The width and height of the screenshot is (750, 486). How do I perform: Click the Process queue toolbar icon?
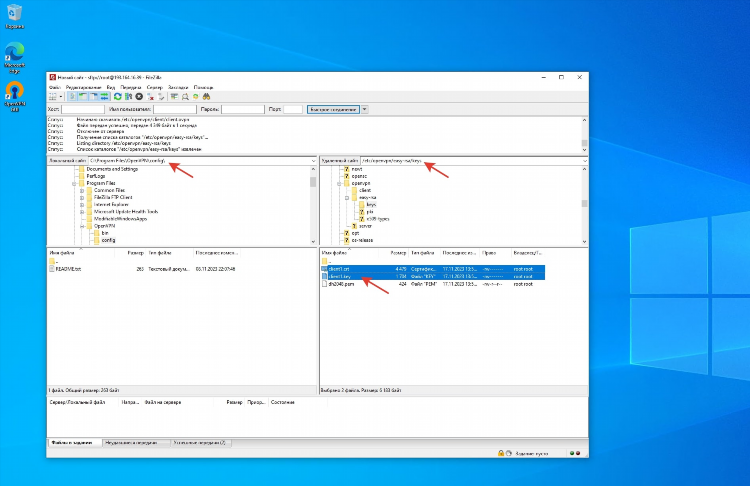point(128,97)
